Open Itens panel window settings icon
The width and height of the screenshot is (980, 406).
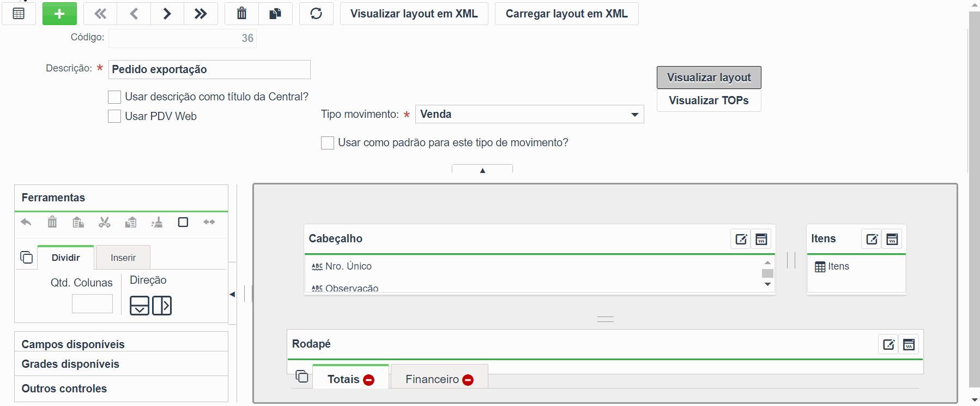[x=892, y=239]
